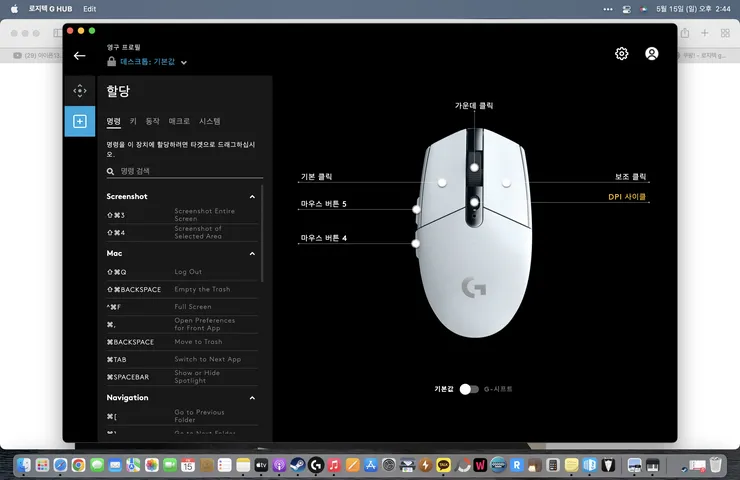740x480 pixels.
Task: Select Go to Previous Folder command
Action: (x=182, y=416)
